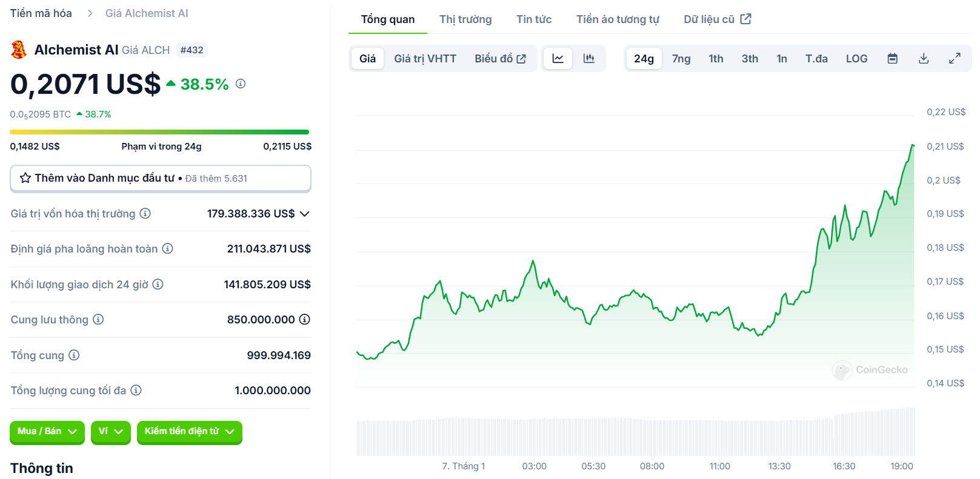The height and width of the screenshot is (479, 980).
Task: Show 24h trading volume info icon
Action: (158, 284)
